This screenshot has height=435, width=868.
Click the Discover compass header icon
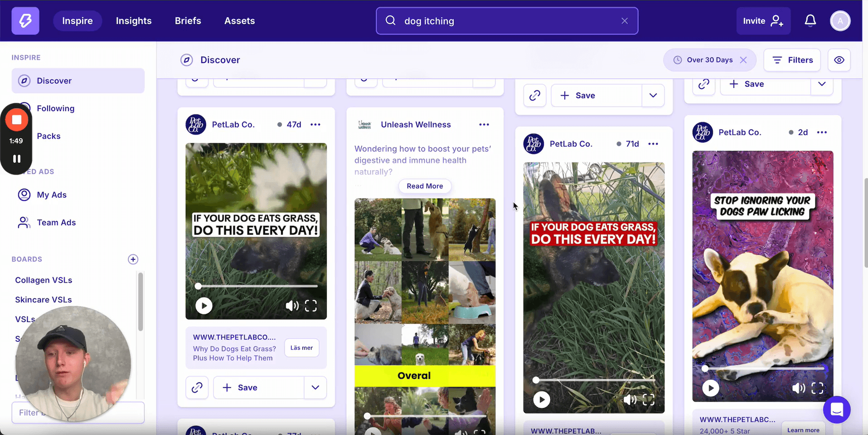click(187, 60)
